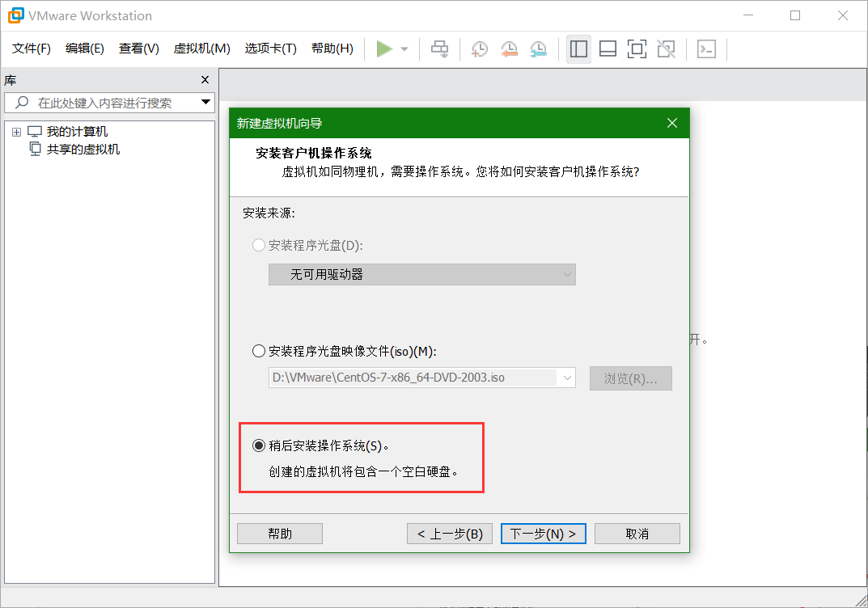Image resolution: width=868 pixels, height=608 pixels.
Task: Close the library panel with X
Action: [205, 80]
